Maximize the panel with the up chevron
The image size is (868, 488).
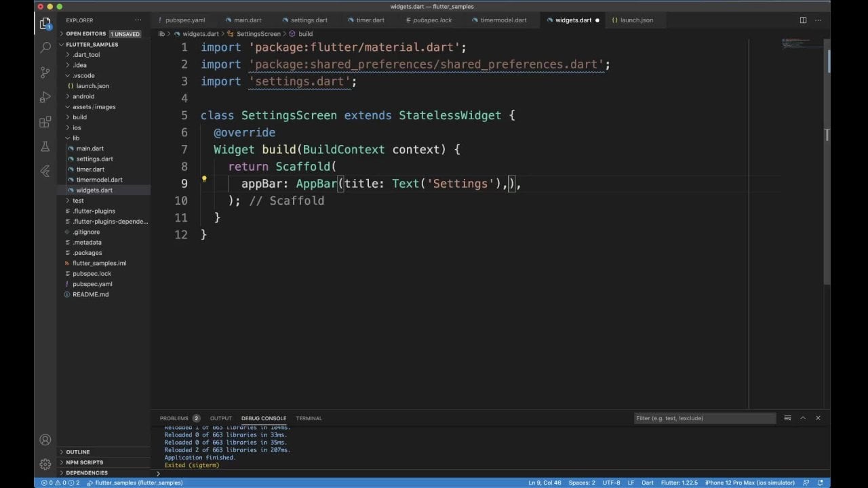(x=803, y=418)
